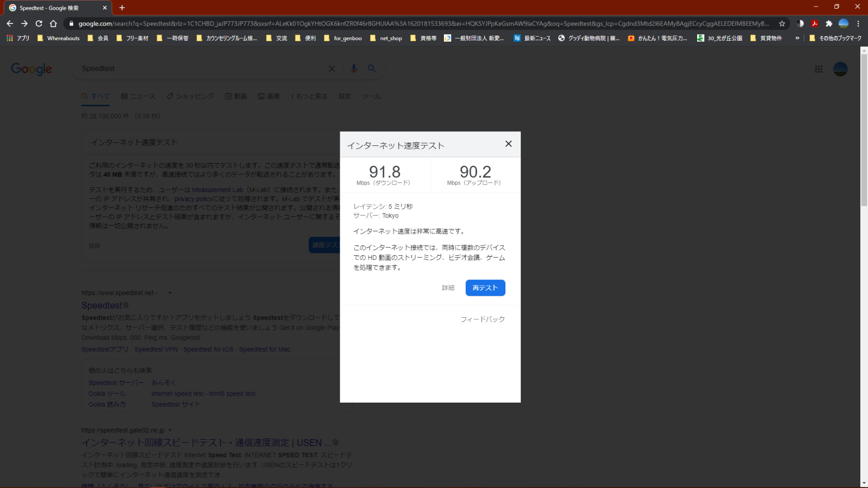Open the Chrome extensions puzzle icon

pyautogui.click(x=829, y=23)
